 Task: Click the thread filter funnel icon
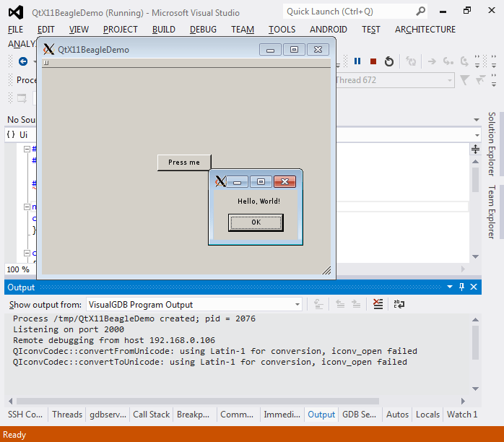pos(464,79)
